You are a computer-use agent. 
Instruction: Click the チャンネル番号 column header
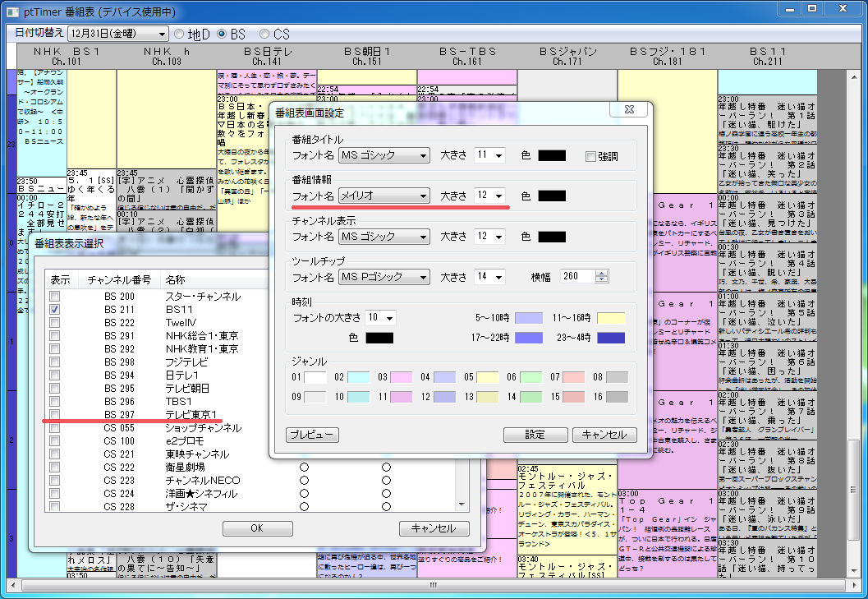point(119,280)
